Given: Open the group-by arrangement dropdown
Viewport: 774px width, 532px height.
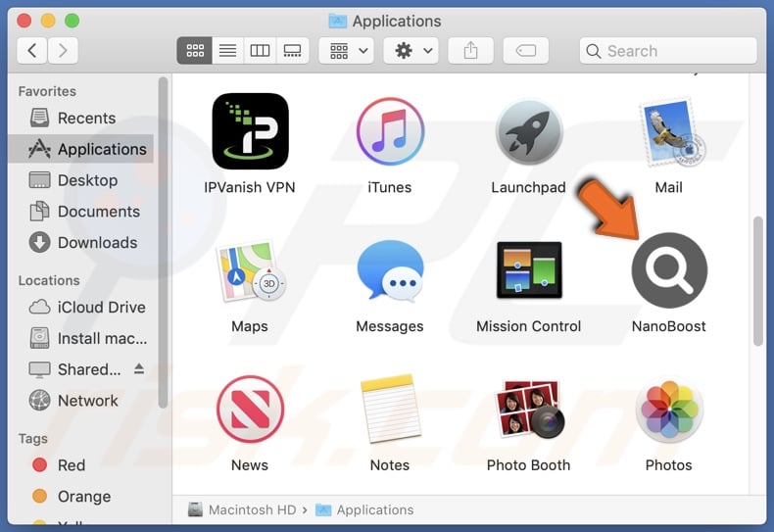Looking at the screenshot, I should pyautogui.click(x=347, y=50).
